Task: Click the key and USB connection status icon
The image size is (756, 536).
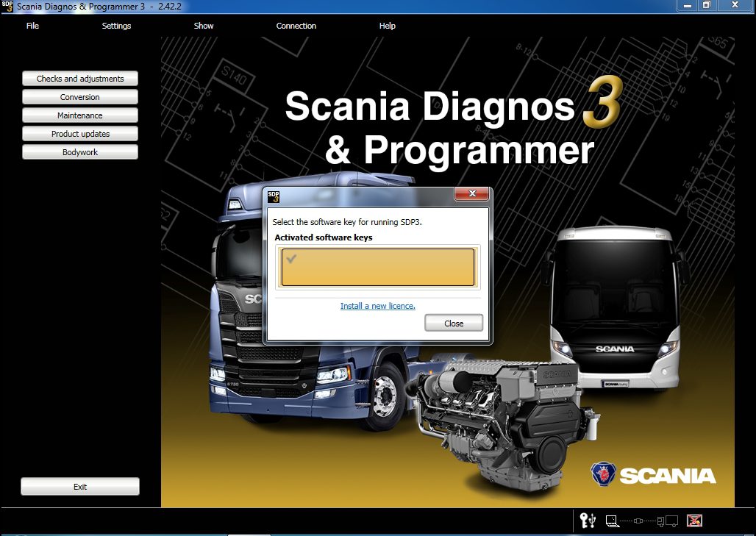Action: pyautogui.click(x=586, y=521)
